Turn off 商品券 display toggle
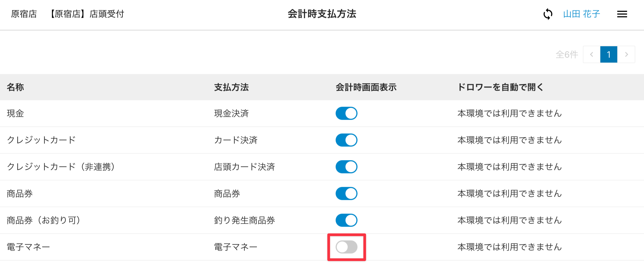The width and height of the screenshot is (644, 267). point(346,194)
